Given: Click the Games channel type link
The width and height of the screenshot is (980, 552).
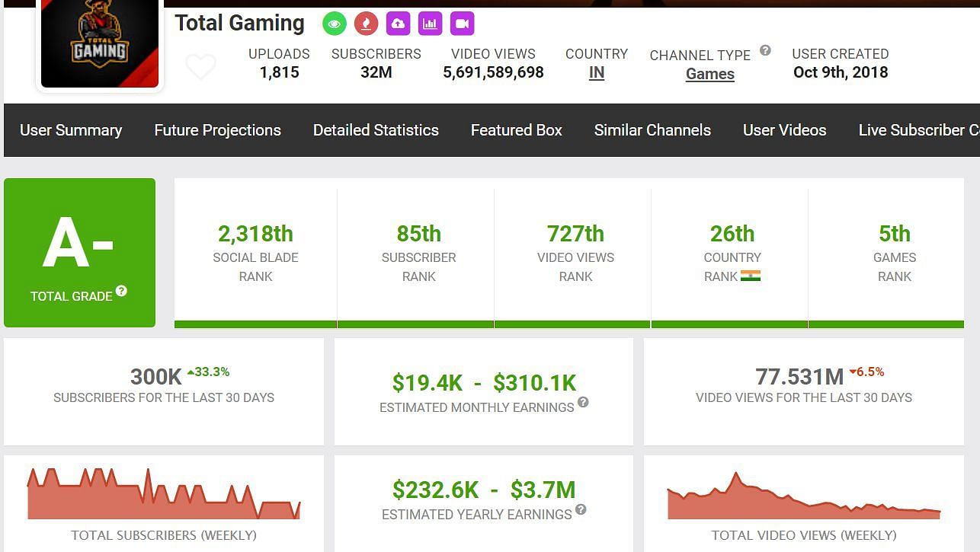Looking at the screenshot, I should tap(710, 74).
